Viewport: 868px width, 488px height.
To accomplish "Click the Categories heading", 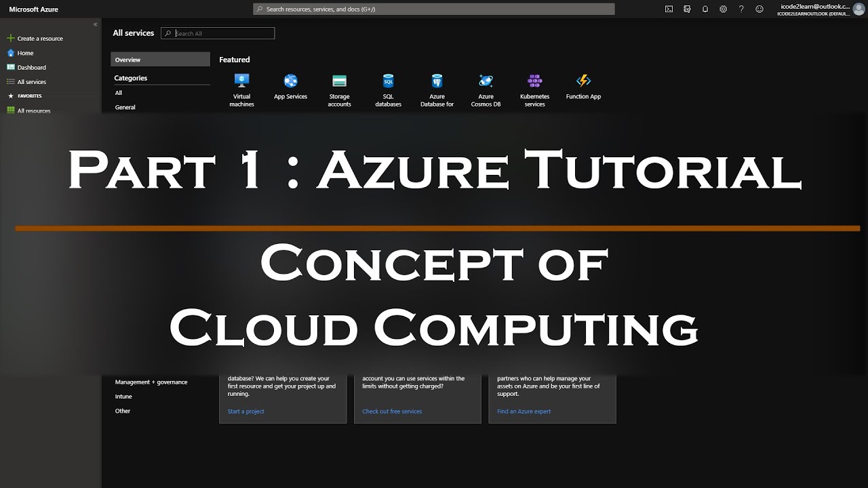I will [131, 78].
